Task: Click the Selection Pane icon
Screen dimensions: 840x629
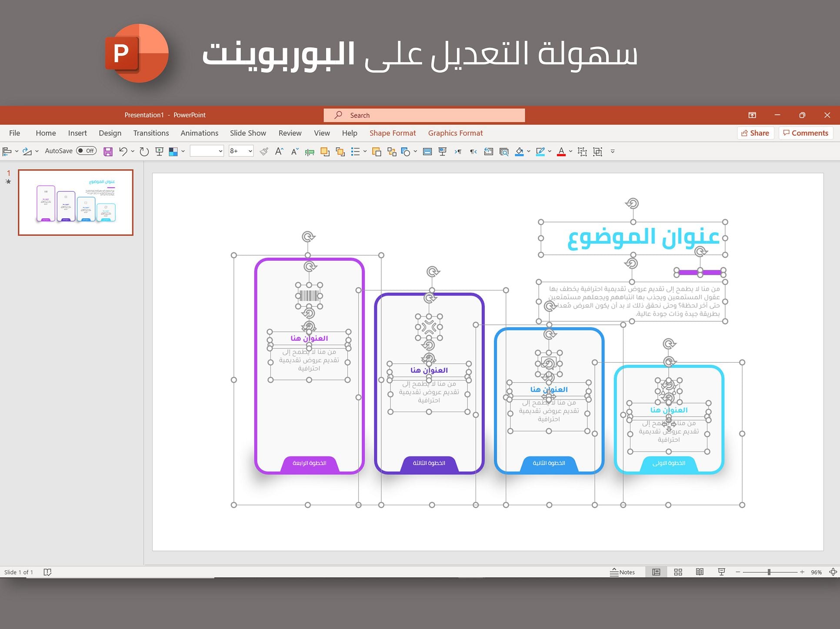Action: [427, 151]
